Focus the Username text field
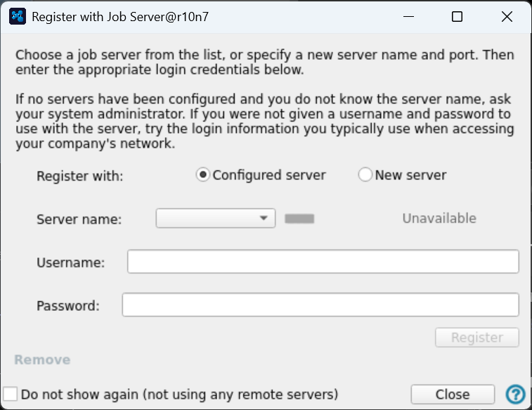This screenshot has height=410, width=532. point(323,262)
